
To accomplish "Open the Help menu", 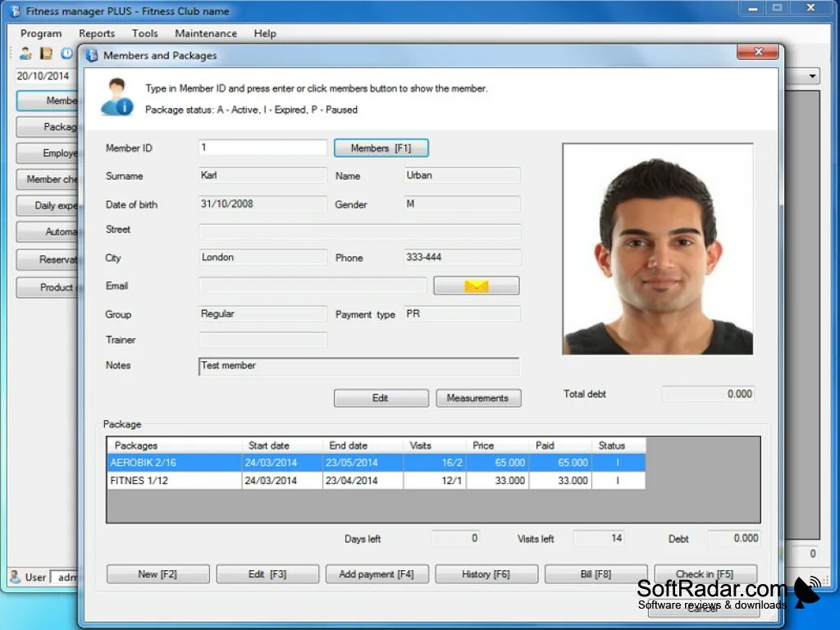I will [x=265, y=33].
